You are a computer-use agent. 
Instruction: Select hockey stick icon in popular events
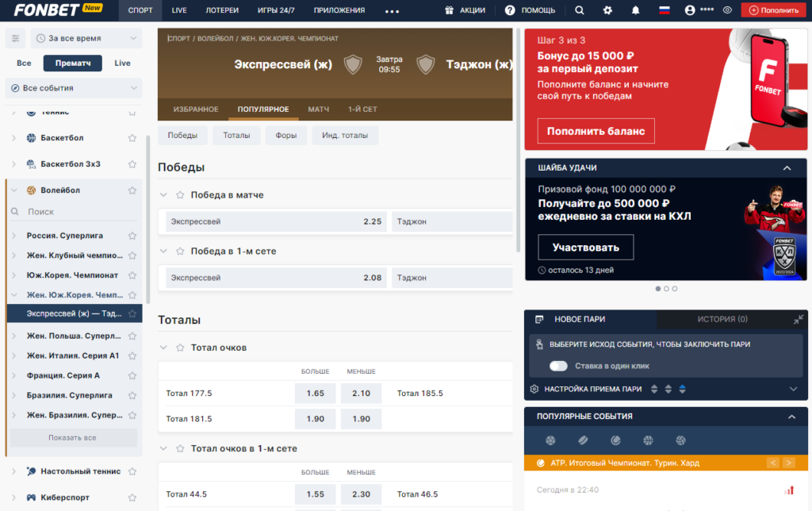(583, 440)
